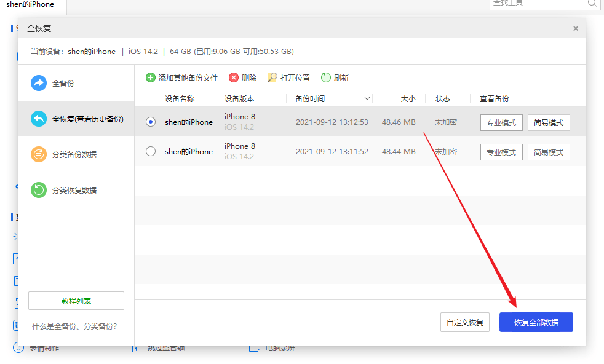The width and height of the screenshot is (604, 364).
Task: Close the 全恢复 dialog
Action: [576, 28]
